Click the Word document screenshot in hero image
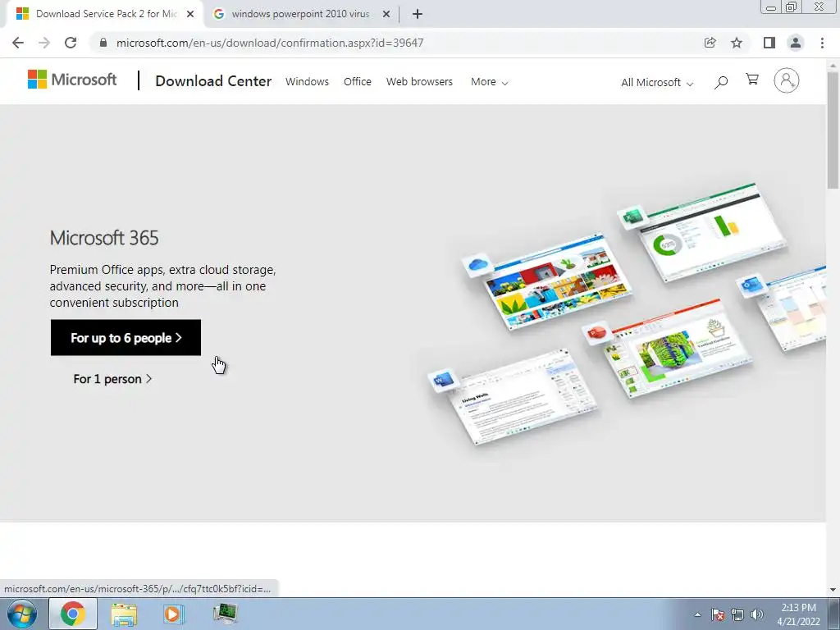Image resolution: width=840 pixels, height=630 pixels. (x=523, y=396)
